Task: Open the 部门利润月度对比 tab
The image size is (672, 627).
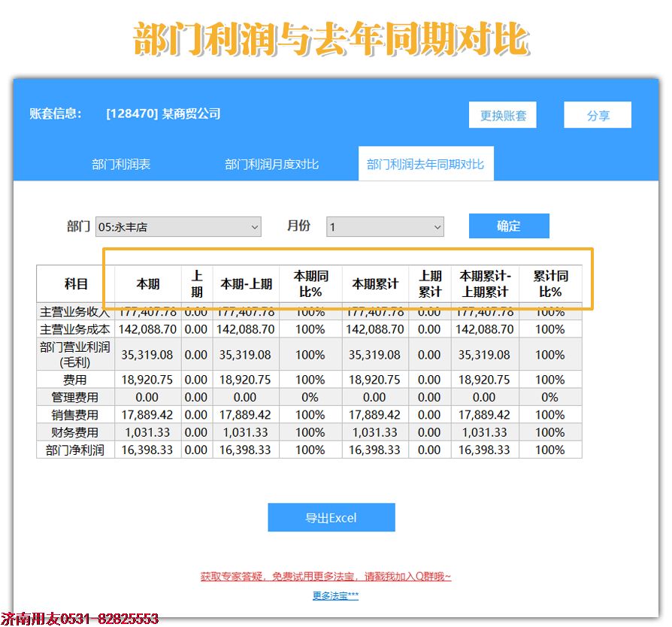Action: (271, 164)
